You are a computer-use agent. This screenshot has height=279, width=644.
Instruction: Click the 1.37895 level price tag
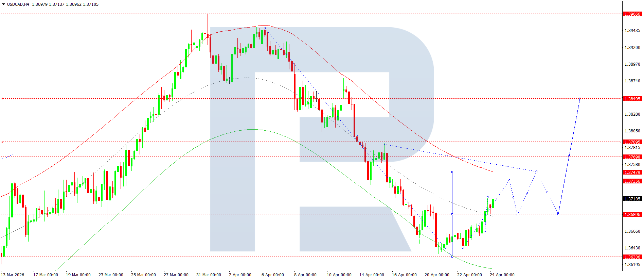632,142
